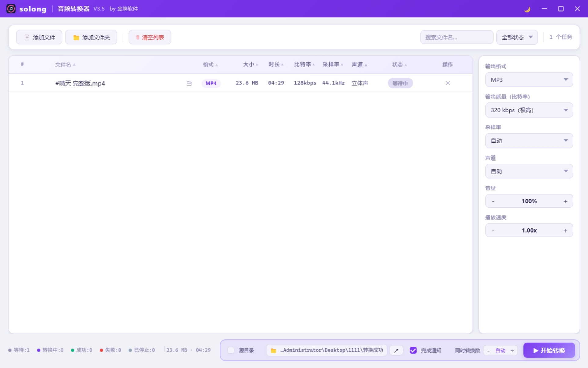Screen dimensions: 588x368
Task: Expand the 采样率 dropdown
Action: click(529, 141)
